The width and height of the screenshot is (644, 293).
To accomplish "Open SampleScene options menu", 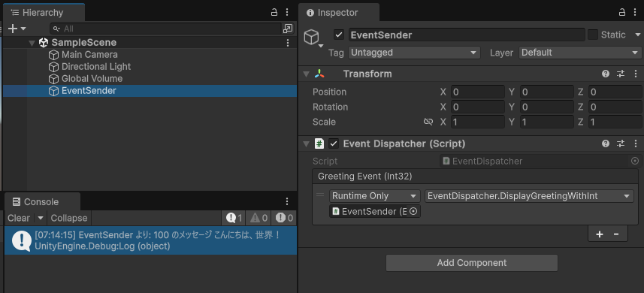I will [x=288, y=43].
